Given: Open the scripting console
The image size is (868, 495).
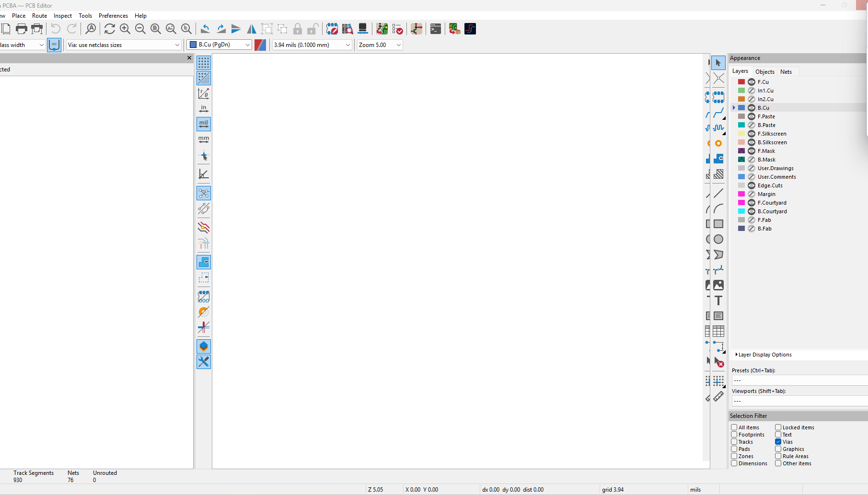Looking at the screenshot, I should point(435,29).
